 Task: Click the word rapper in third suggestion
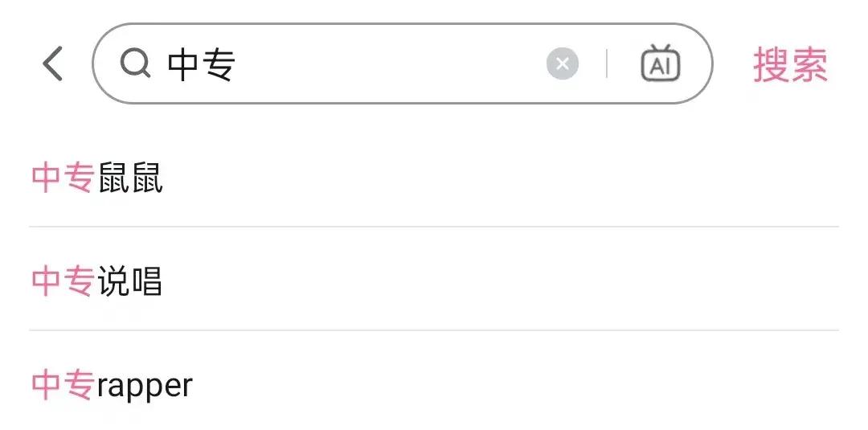tap(145, 386)
